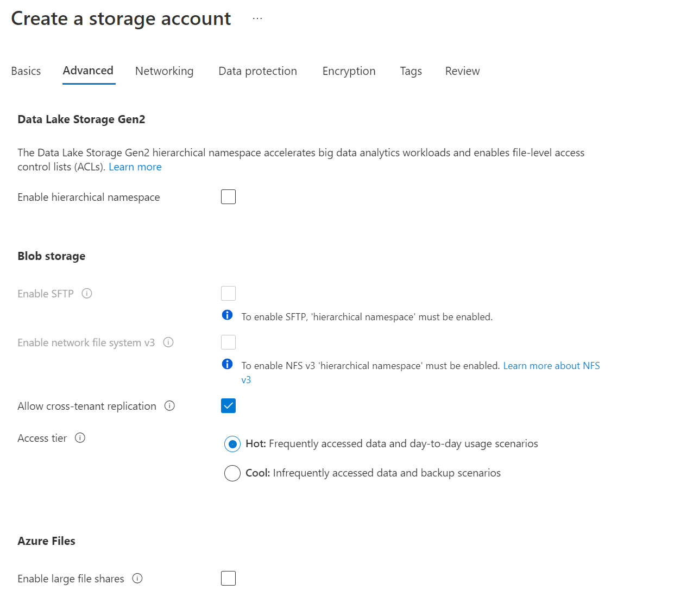
Task: Click info icon next to network file system v3
Action: (x=168, y=342)
